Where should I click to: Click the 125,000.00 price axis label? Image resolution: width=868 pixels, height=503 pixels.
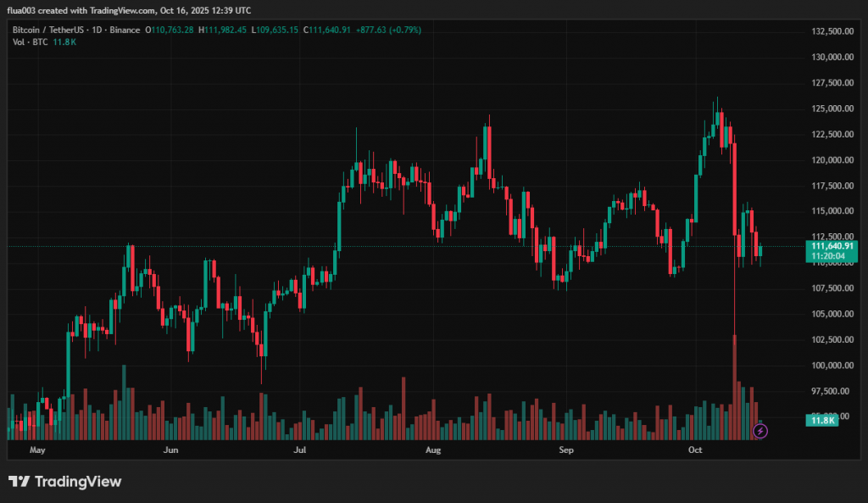tap(832, 109)
